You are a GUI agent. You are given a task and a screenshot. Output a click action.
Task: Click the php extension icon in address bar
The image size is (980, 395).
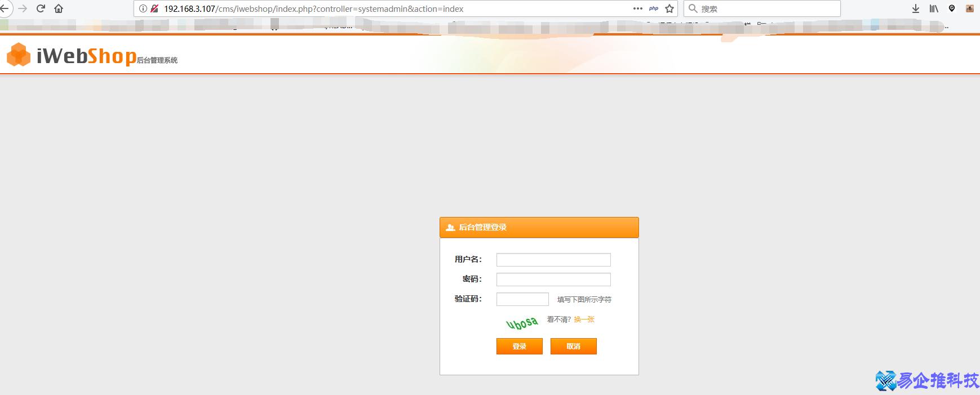654,8
